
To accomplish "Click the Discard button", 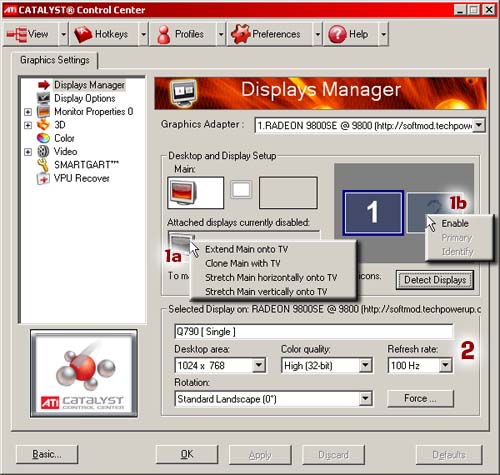I will click(333, 455).
